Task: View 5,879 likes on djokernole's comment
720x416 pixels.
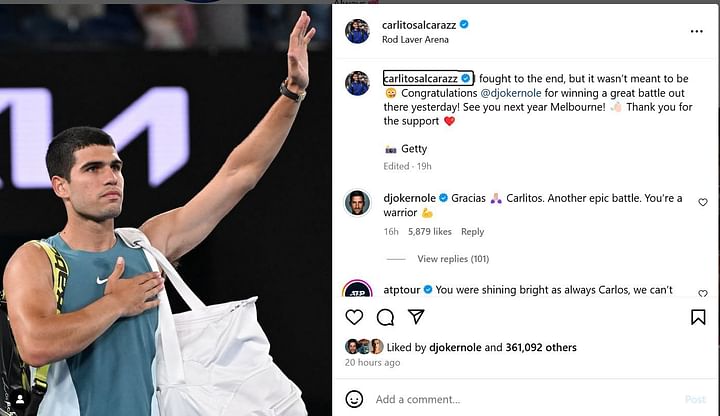Action: 429,232
